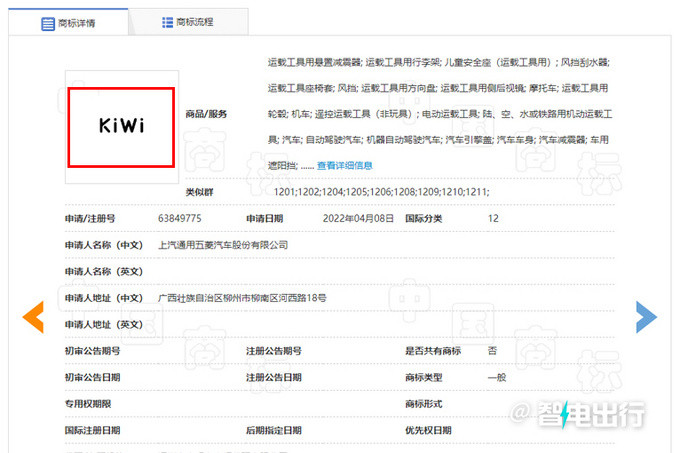
Task: Select goods line starting 轮毂; 机车
Action: [x=440, y=114]
